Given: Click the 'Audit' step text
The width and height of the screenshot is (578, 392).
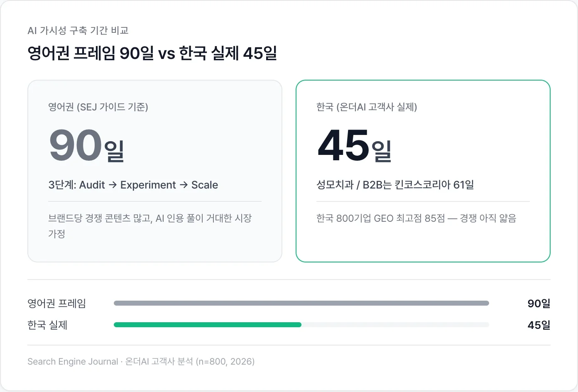Looking at the screenshot, I should [92, 185].
